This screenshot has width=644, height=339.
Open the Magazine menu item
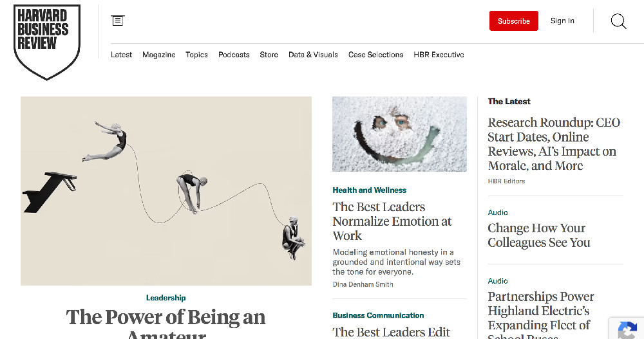158,55
